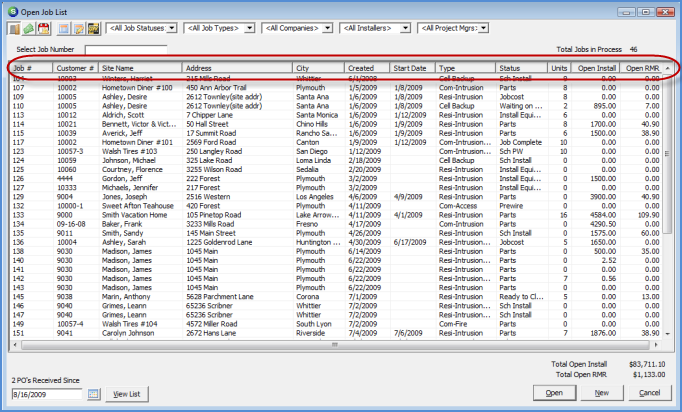682x412 pixels.
Task: Click the door exit toolbar icon
Action: point(14,29)
